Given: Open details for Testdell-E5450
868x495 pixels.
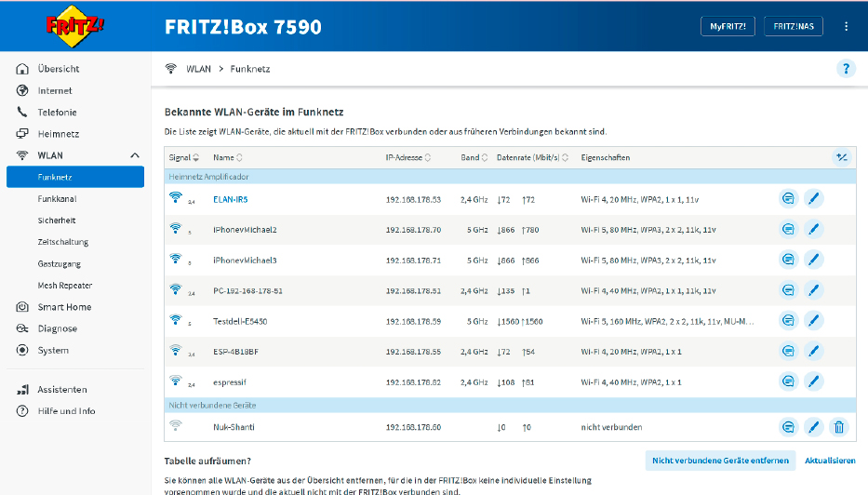Looking at the screenshot, I should pos(788,321).
